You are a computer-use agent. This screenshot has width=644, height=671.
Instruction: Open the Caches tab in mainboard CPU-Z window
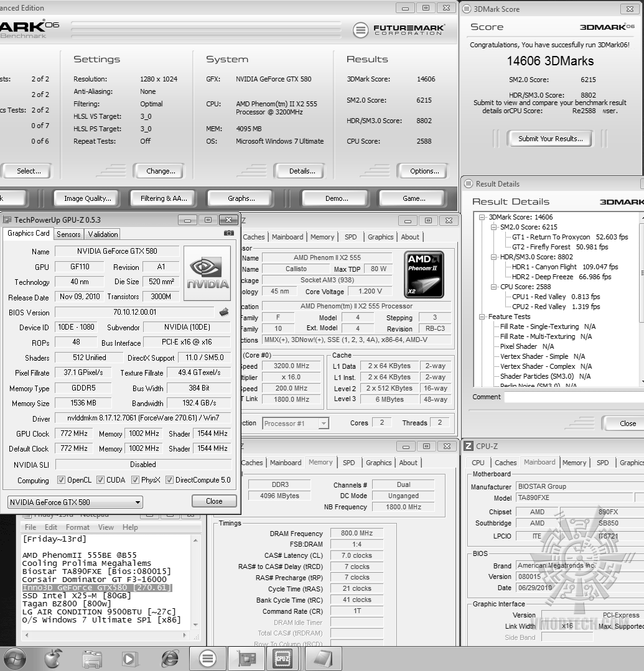505,463
